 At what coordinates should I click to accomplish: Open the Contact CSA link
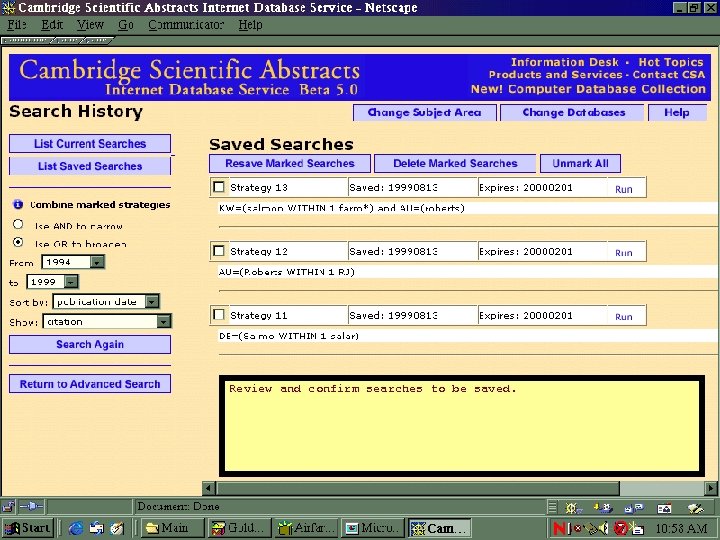[x=669, y=75]
